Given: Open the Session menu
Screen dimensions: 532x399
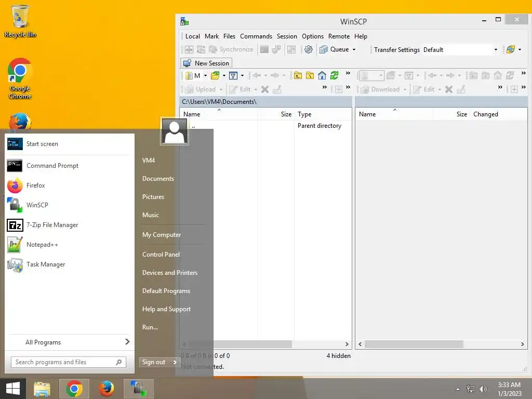Looking at the screenshot, I should [287, 36].
